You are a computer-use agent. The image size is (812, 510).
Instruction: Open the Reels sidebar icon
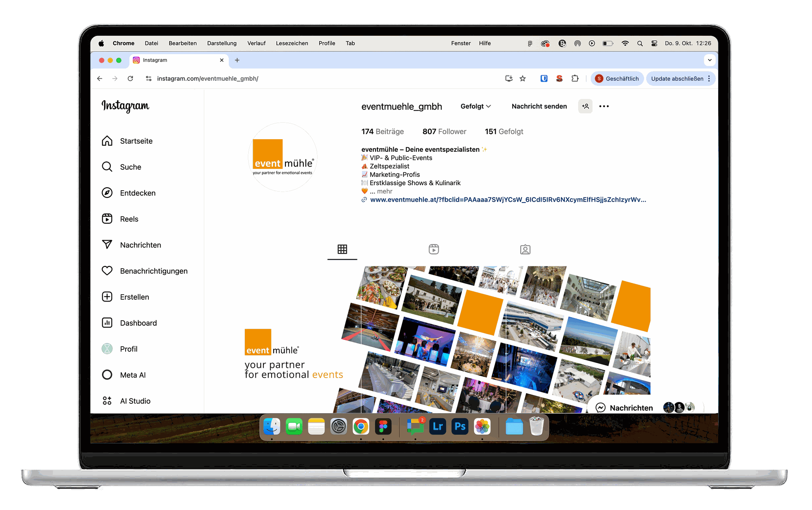(x=107, y=219)
